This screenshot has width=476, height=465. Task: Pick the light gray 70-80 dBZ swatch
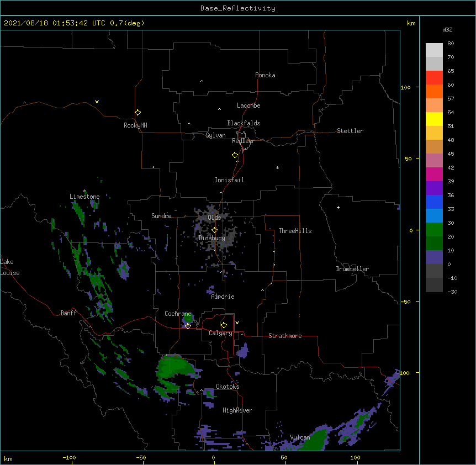pos(434,50)
